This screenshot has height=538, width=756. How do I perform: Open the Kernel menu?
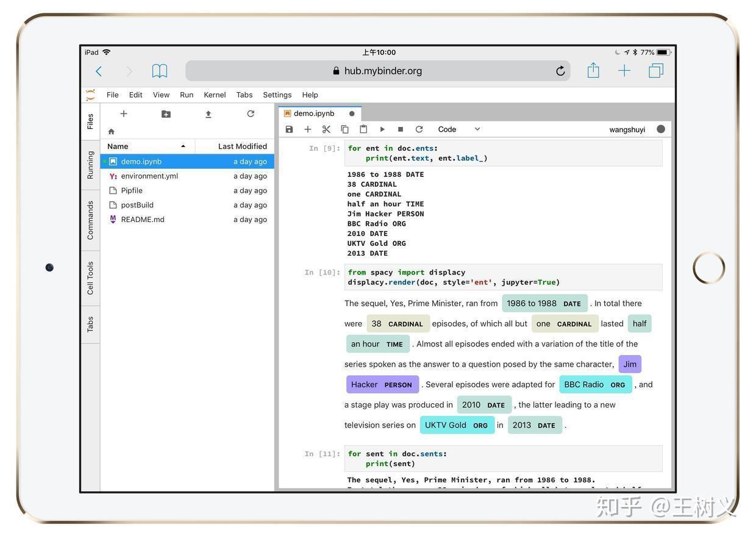tap(215, 95)
